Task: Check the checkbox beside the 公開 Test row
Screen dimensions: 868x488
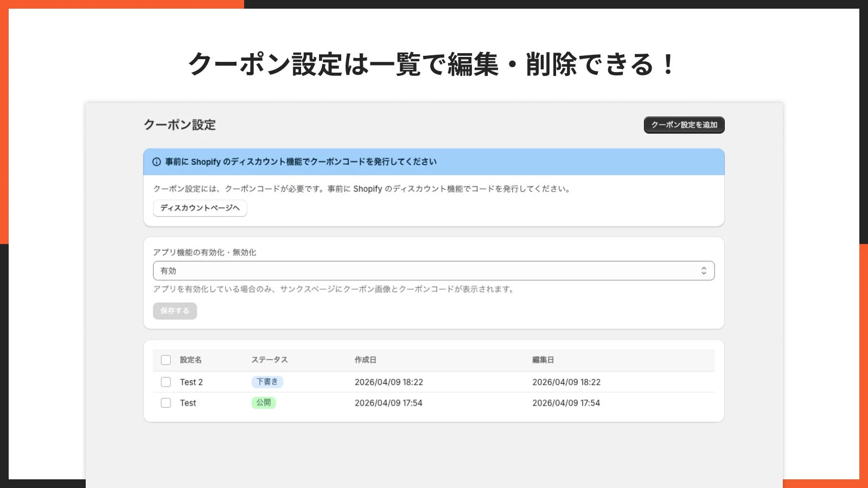Action: click(166, 403)
